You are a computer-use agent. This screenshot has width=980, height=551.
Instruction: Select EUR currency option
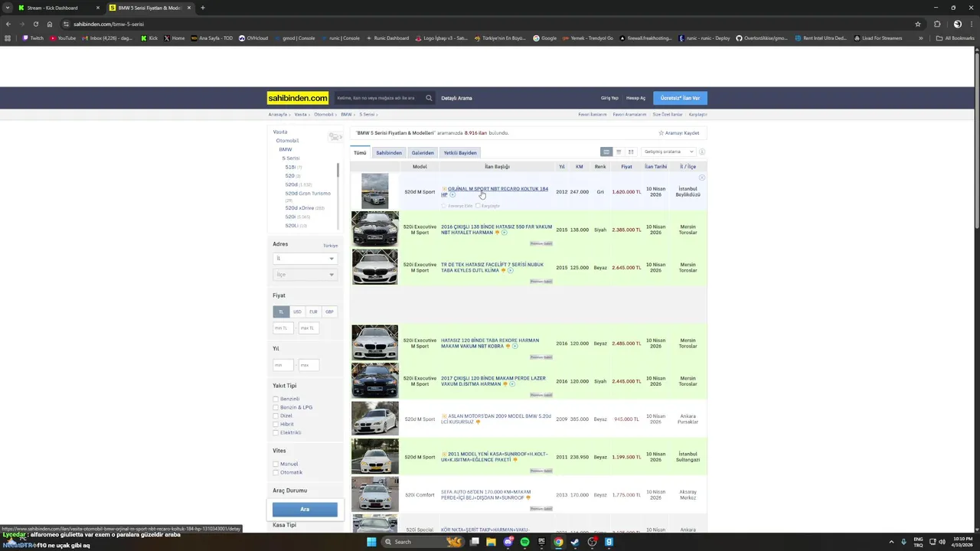313,311
